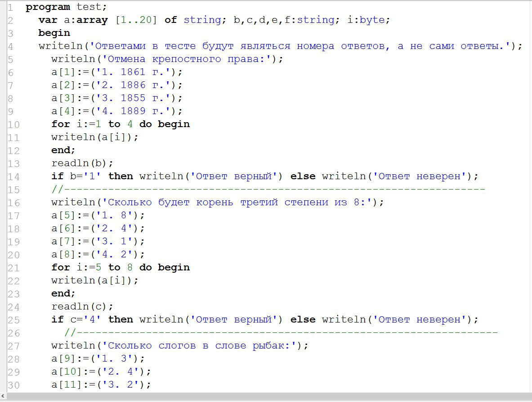Click the 'end;' on line 23

pos(63,294)
